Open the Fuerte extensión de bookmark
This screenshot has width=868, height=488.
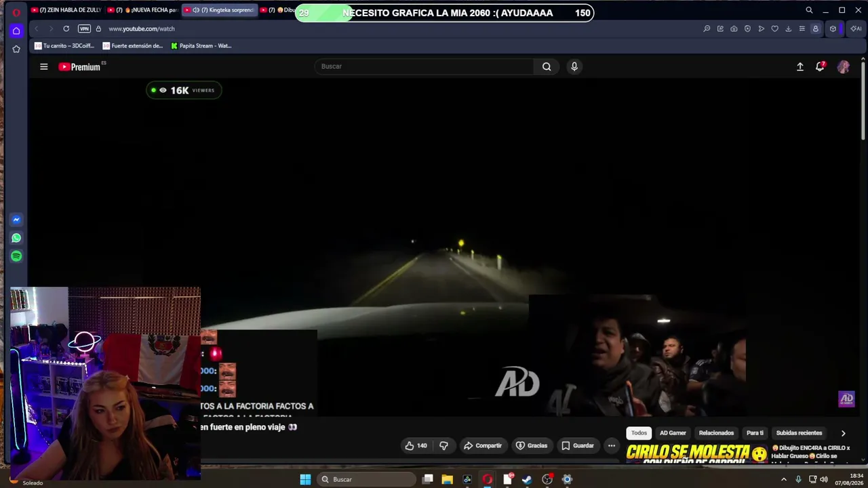[133, 46]
